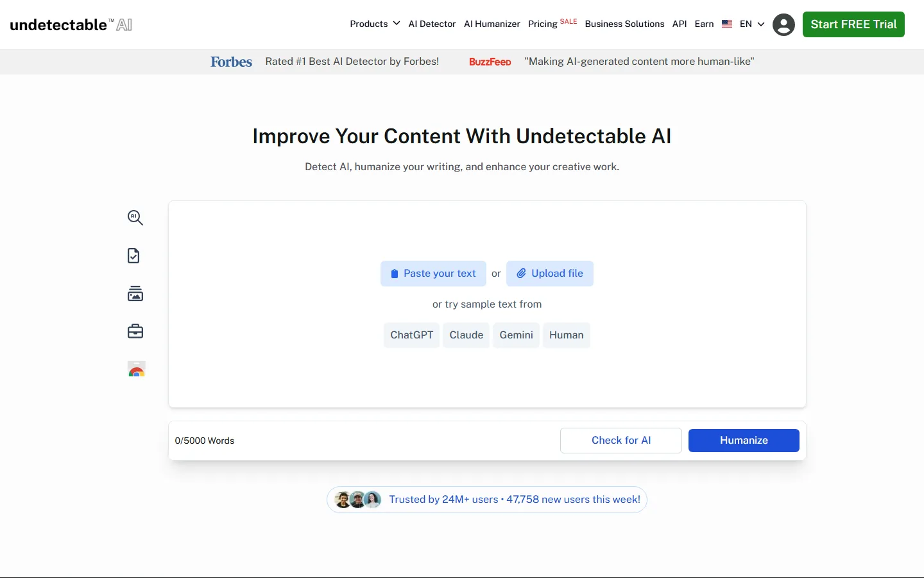
Task: Click the Check for AI button
Action: click(621, 441)
